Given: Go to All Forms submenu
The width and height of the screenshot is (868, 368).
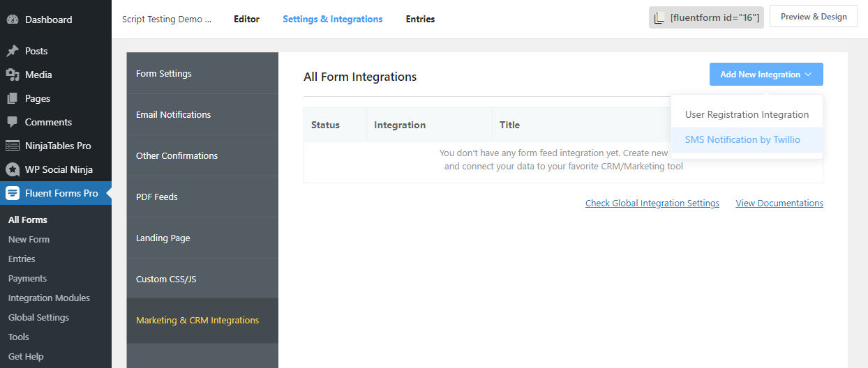Looking at the screenshot, I should pyautogui.click(x=28, y=220).
